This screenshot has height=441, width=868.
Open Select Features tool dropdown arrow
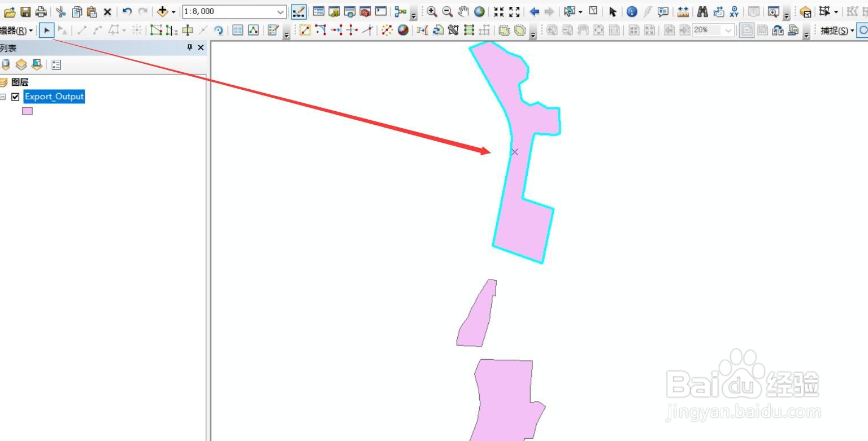click(580, 11)
